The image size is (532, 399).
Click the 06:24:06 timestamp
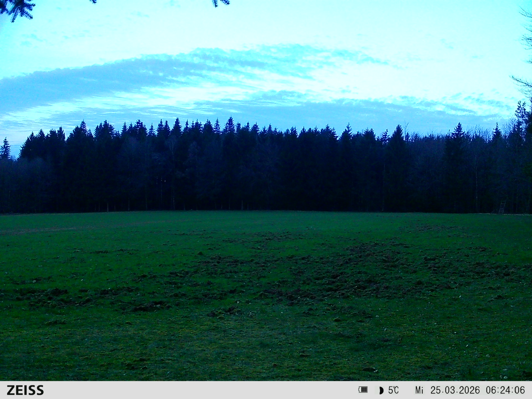point(505,390)
